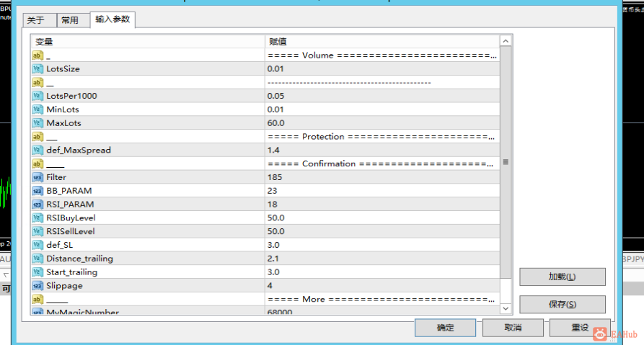Select the def_MaxSpread value 1.4
The width and height of the screenshot is (644, 345).
(273, 150)
